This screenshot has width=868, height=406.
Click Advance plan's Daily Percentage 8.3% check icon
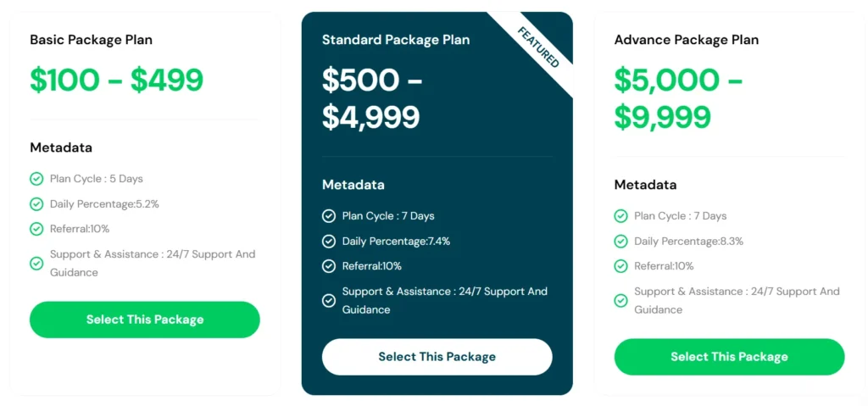(621, 242)
